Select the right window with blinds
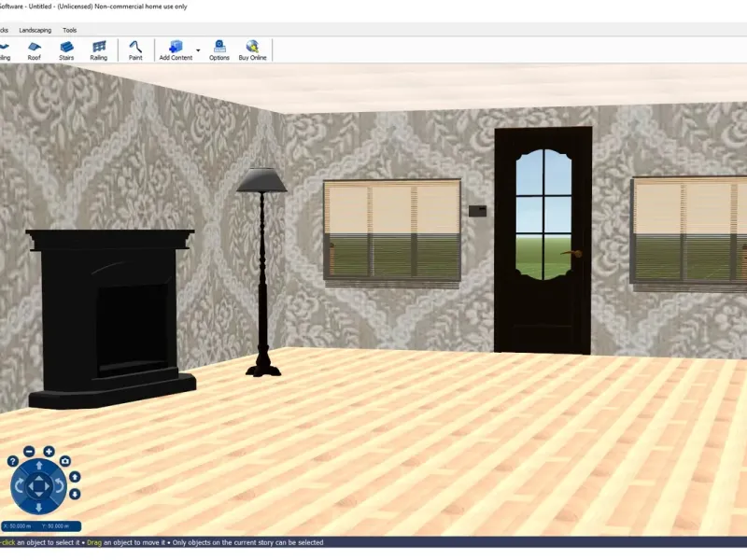This screenshot has width=747, height=560. click(x=689, y=232)
